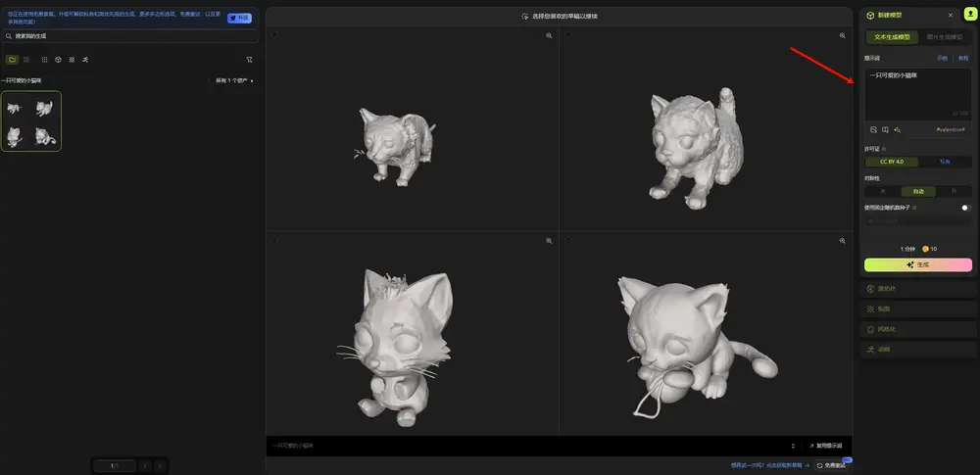The image size is (980, 475).
Task: Switch to 图片生成模型 tab
Action: click(945, 37)
